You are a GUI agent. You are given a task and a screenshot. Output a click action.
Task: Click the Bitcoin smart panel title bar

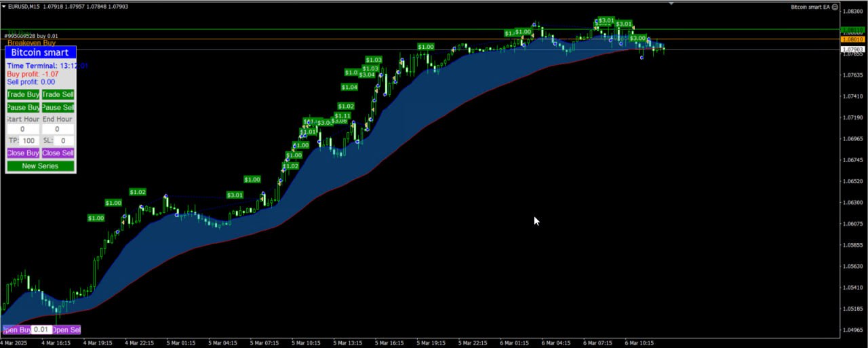(40, 52)
